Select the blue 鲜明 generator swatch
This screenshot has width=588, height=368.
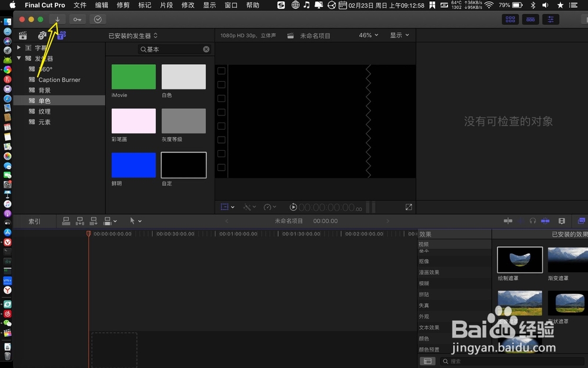click(x=133, y=165)
